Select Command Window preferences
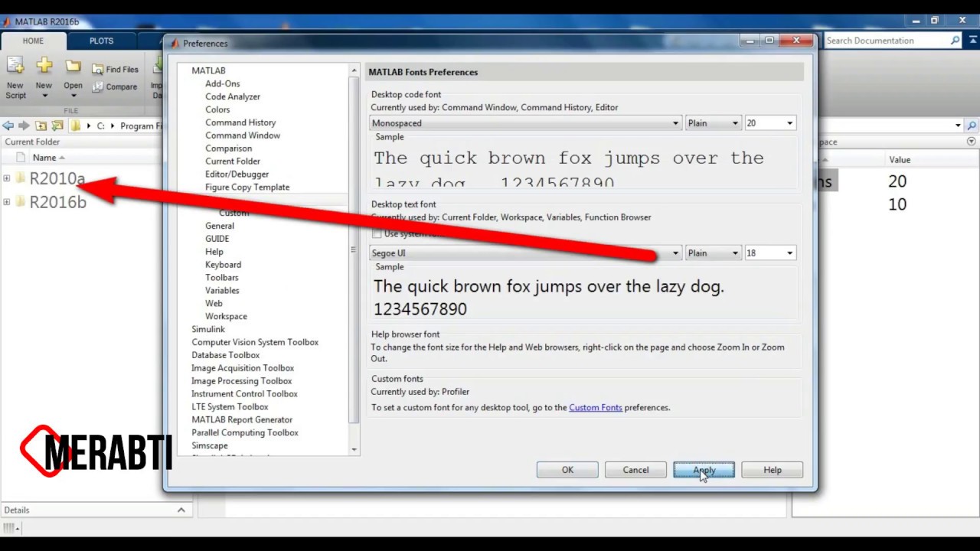Image resolution: width=980 pixels, height=551 pixels. (243, 136)
